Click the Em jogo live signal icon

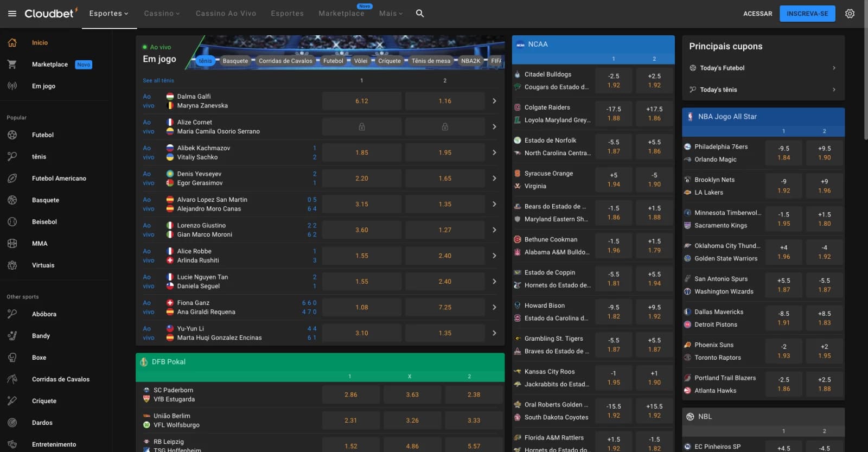(x=12, y=86)
